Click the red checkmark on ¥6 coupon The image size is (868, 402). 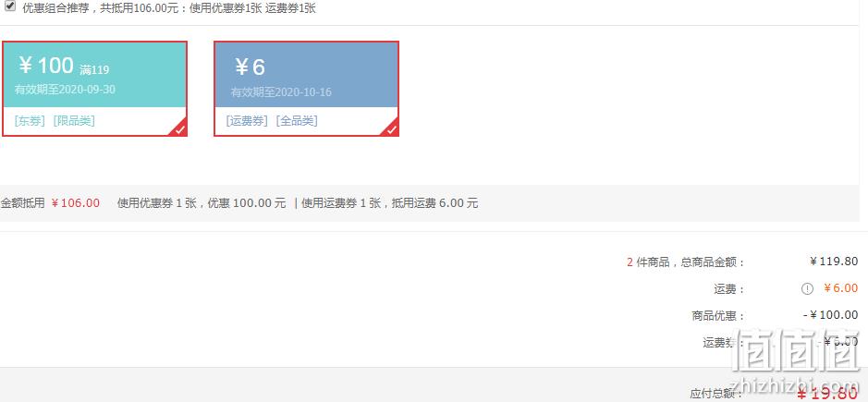pyautogui.click(x=391, y=129)
